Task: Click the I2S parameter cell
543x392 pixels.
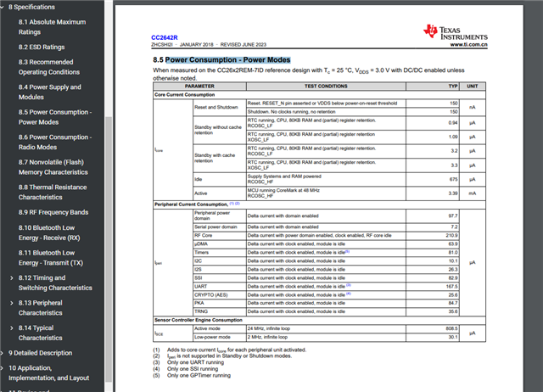Action: pyautogui.click(x=220, y=270)
